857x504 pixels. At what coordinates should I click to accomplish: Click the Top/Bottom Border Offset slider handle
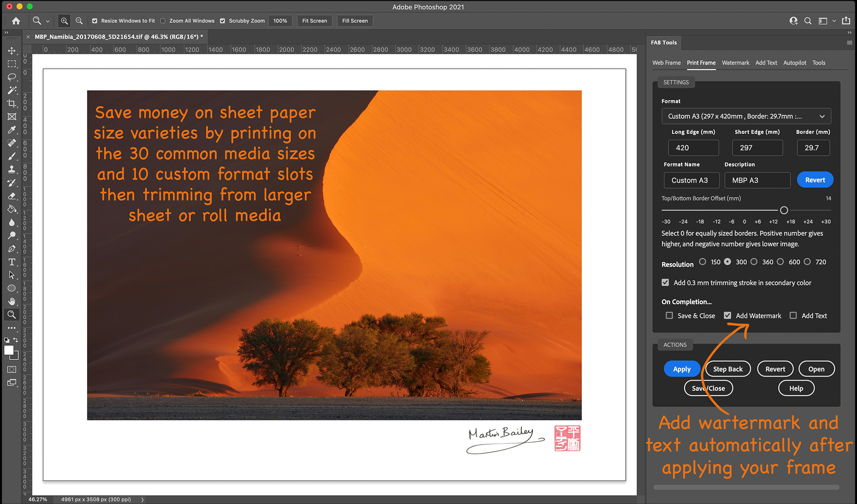[x=784, y=210]
